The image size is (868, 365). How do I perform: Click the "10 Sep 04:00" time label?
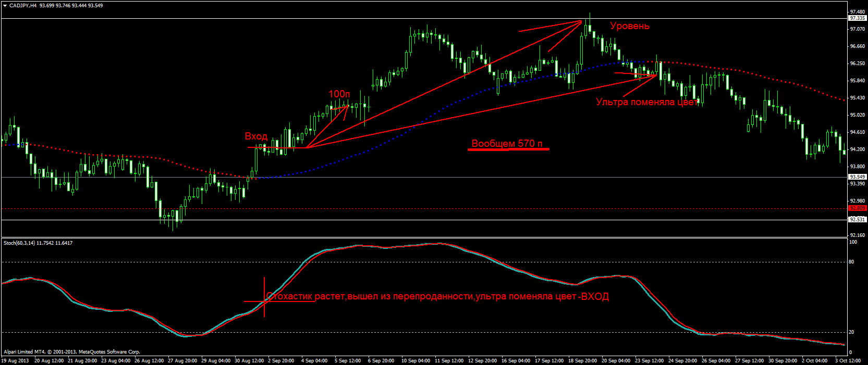pyautogui.click(x=415, y=361)
